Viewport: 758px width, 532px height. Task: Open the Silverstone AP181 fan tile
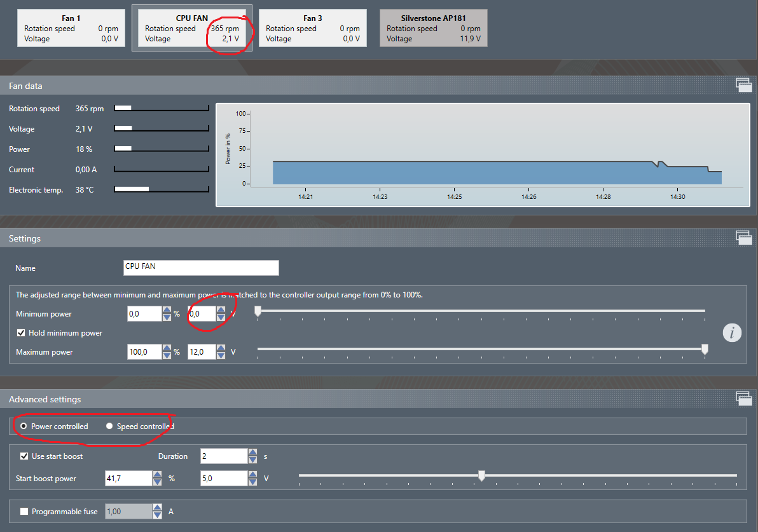[433, 29]
